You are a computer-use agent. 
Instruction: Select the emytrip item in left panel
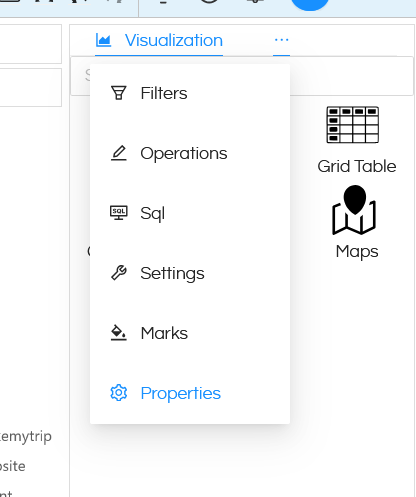point(25,436)
